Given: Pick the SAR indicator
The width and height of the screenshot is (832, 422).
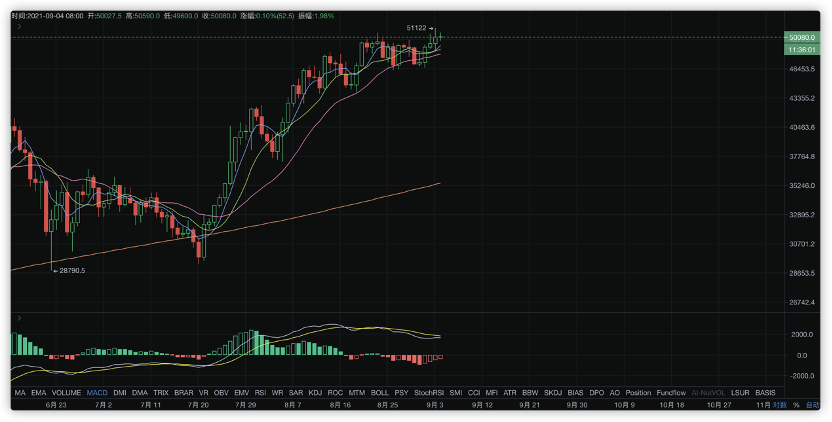Looking at the screenshot, I should 296,393.
